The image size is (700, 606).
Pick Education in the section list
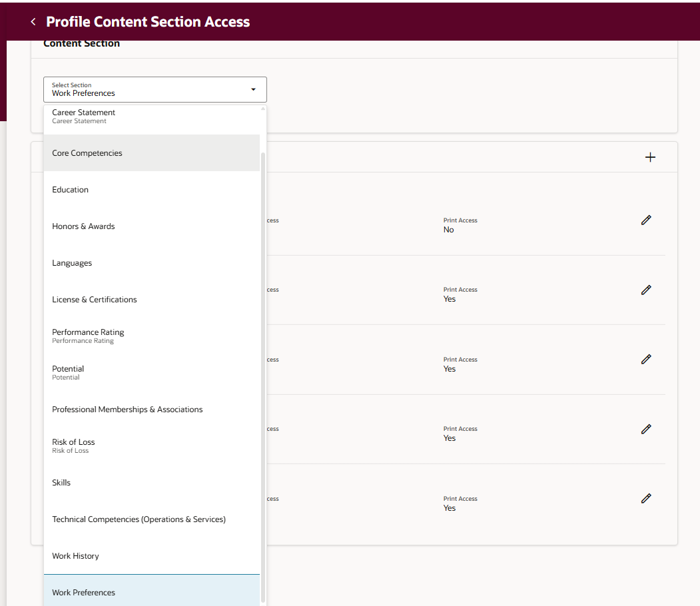coord(71,190)
